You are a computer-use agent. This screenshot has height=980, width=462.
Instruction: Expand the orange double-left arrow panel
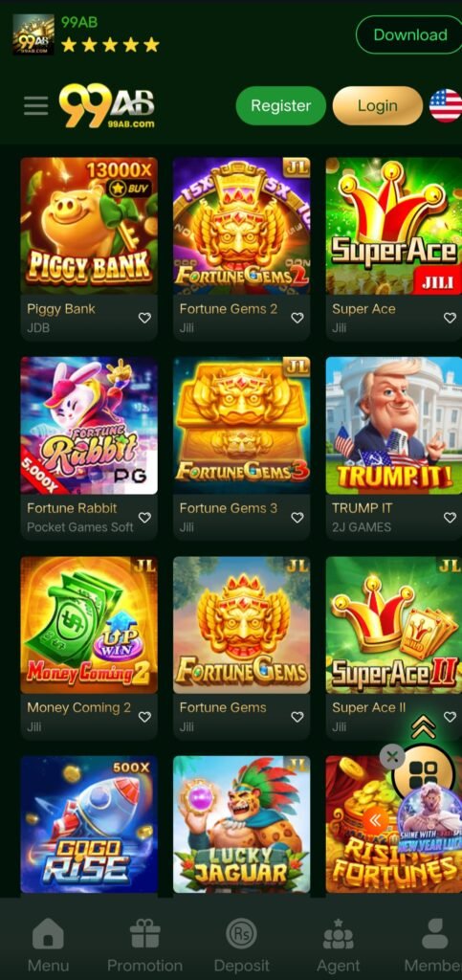click(376, 820)
